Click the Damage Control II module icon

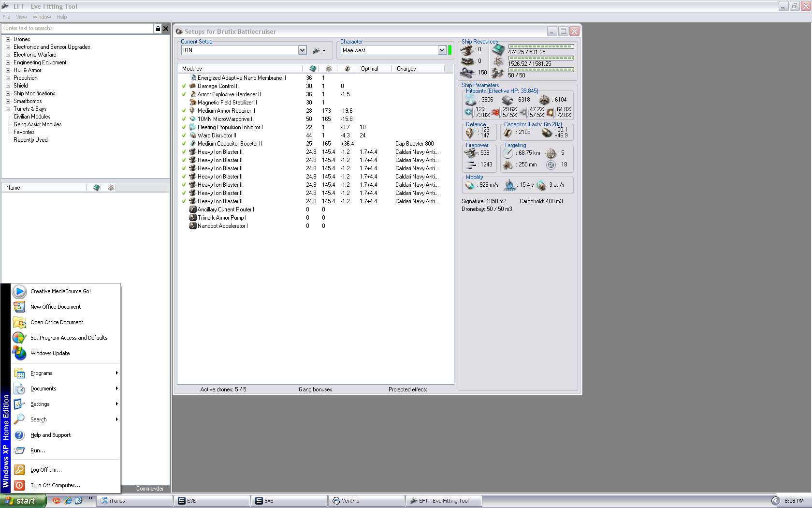tap(193, 86)
